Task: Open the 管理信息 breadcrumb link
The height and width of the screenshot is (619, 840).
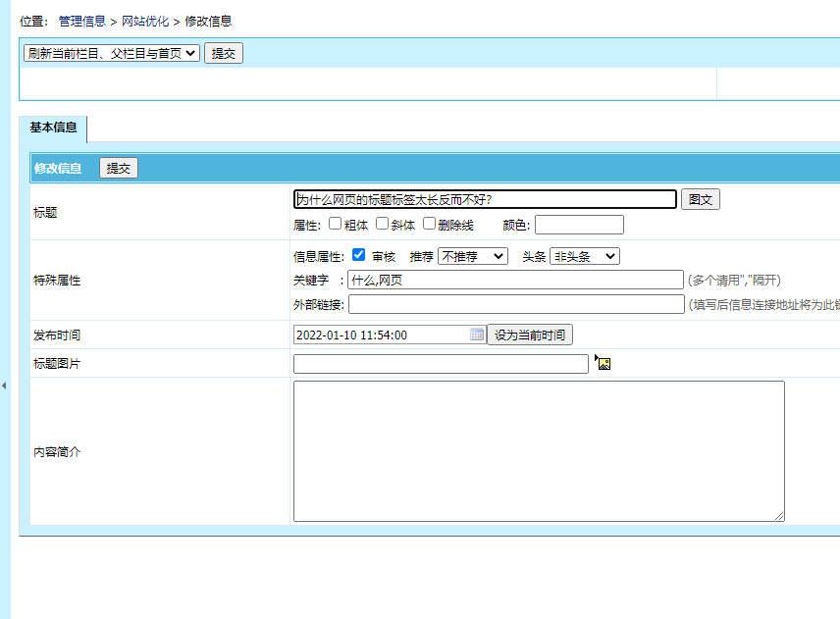Action: [x=83, y=20]
